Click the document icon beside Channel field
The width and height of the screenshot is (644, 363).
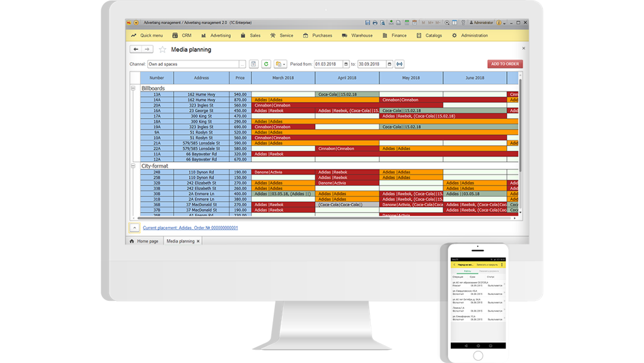pos(253,64)
